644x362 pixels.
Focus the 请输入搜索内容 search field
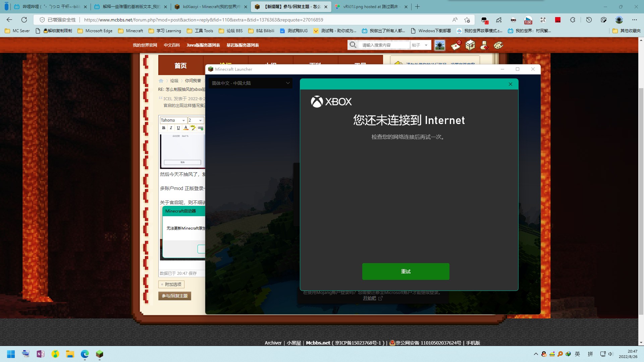click(384, 45)
